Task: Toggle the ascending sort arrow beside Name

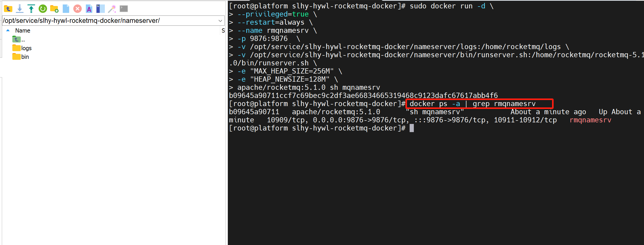Action: pyautogui.click(x=8, y=31)
